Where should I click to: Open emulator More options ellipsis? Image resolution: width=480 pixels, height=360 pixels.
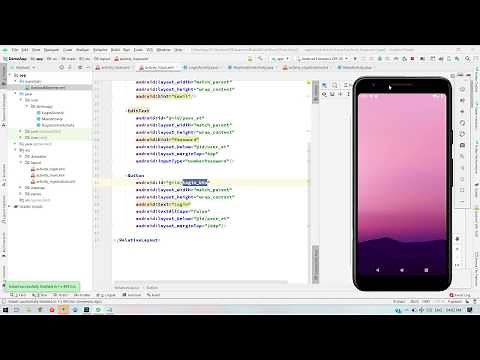tap(462, 202)
